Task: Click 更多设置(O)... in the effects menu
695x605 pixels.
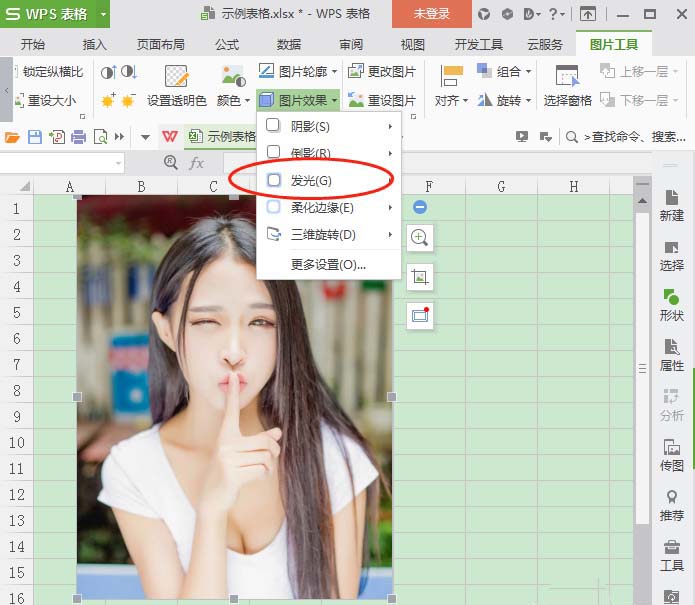Action: pyautogui.click(x=328, y=265)
